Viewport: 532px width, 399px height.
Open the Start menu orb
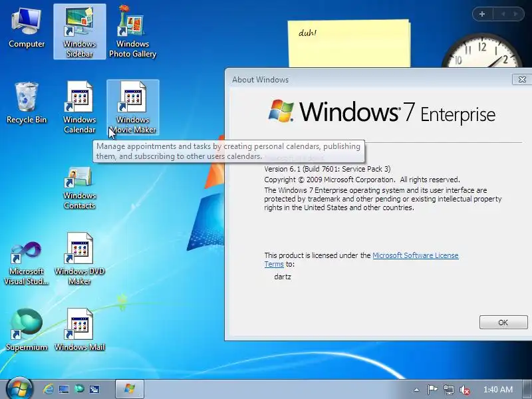coord(19,389)
